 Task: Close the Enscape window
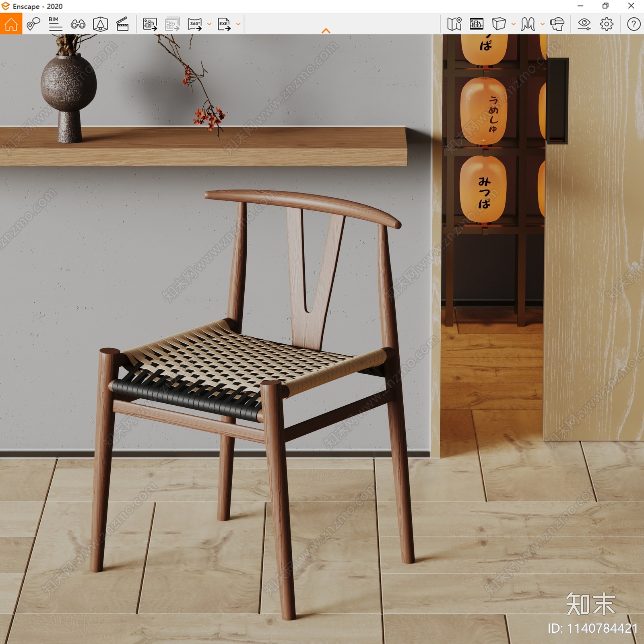coord(631,6)
